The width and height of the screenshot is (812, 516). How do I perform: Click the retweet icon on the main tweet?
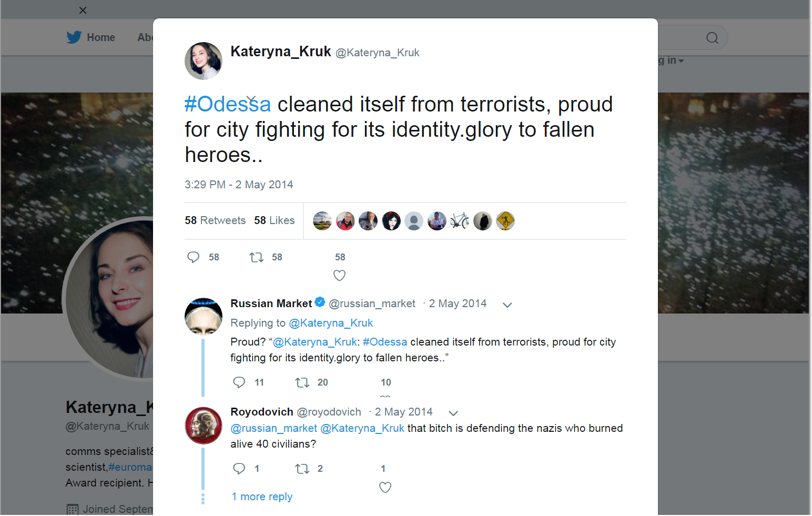257,257
